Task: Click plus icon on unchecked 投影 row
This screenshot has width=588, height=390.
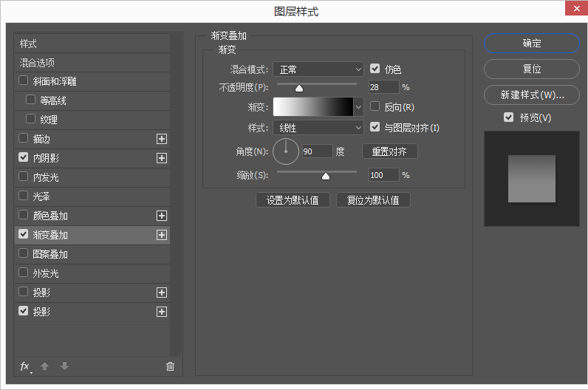Action: [x=162, y=292]
